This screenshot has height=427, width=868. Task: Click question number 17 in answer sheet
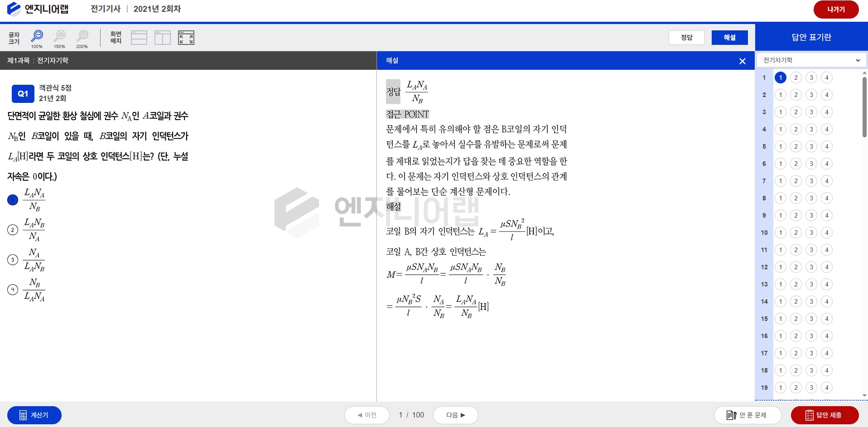click(764, 353)
